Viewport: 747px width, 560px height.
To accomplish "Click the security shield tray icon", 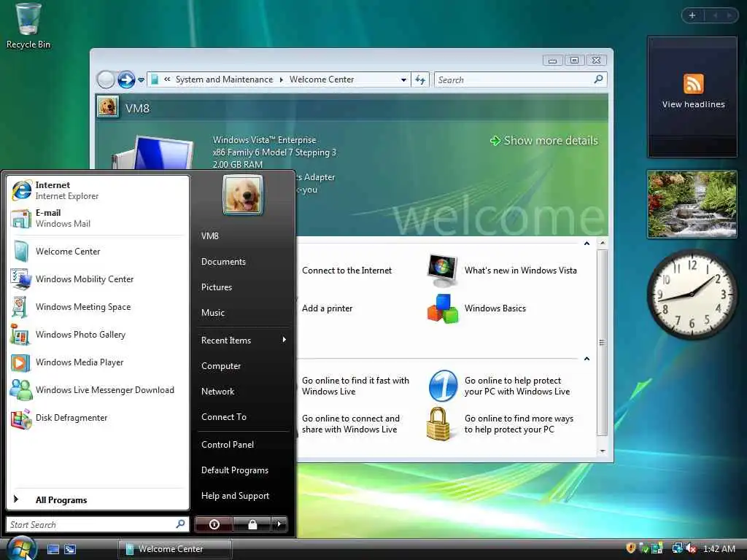I will coord(631,548).
